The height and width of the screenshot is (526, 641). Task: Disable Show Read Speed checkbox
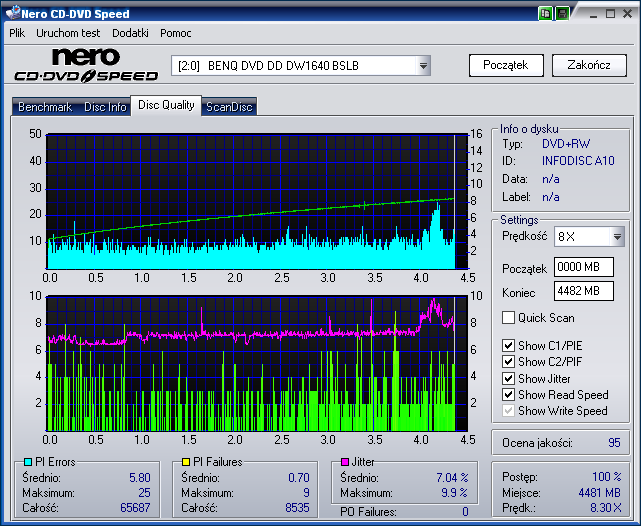pyautogui.click(x=508, y=394)
